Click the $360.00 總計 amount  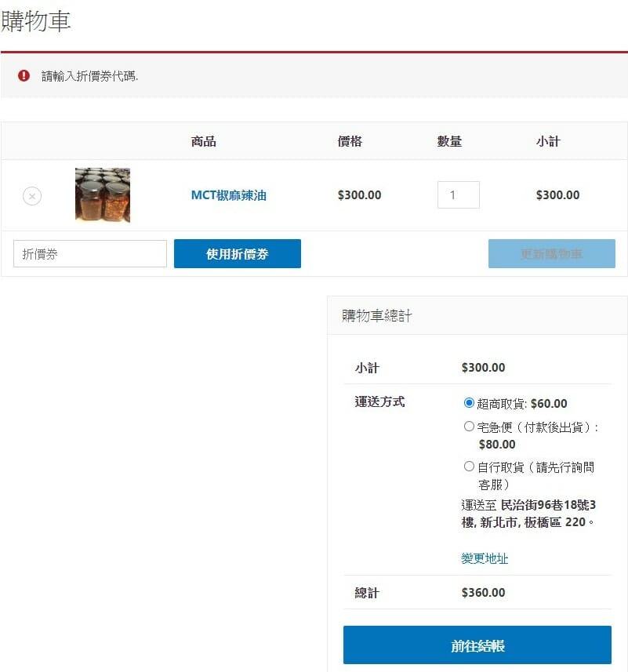coord(483,593)
